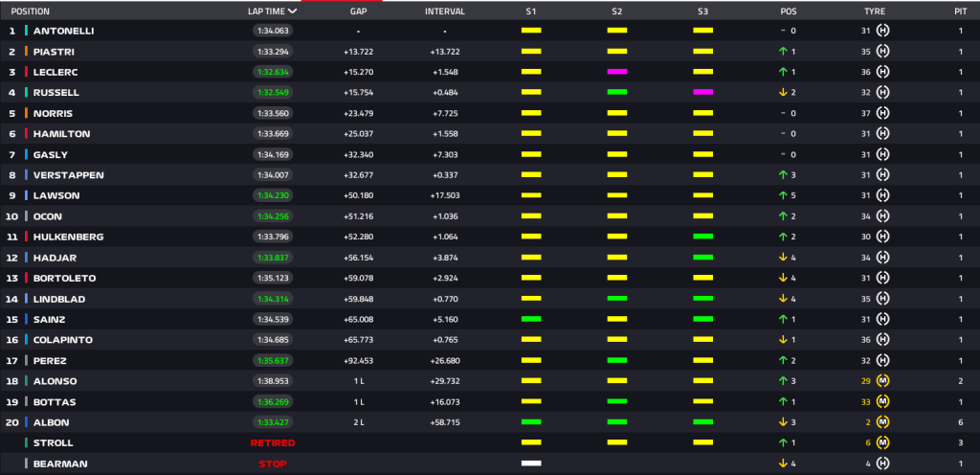Image resolution: width=980 pixels, height=475 pixels.
Task: Click green up arrow in Piastri row
Action: pos(783,52)
